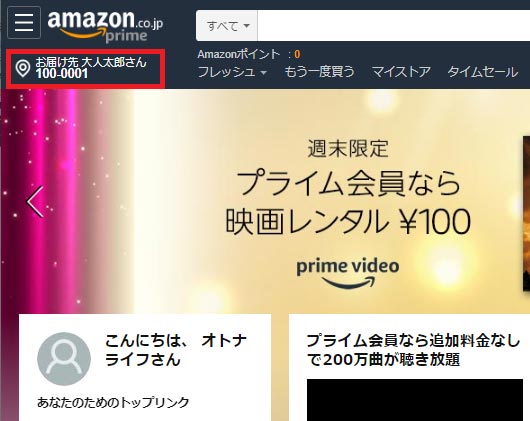Image resolution: width=530 pixels, height=421 pixels.
Task: Click the Amazon.co.jp prime logo
Action: [x=105, y=26]
